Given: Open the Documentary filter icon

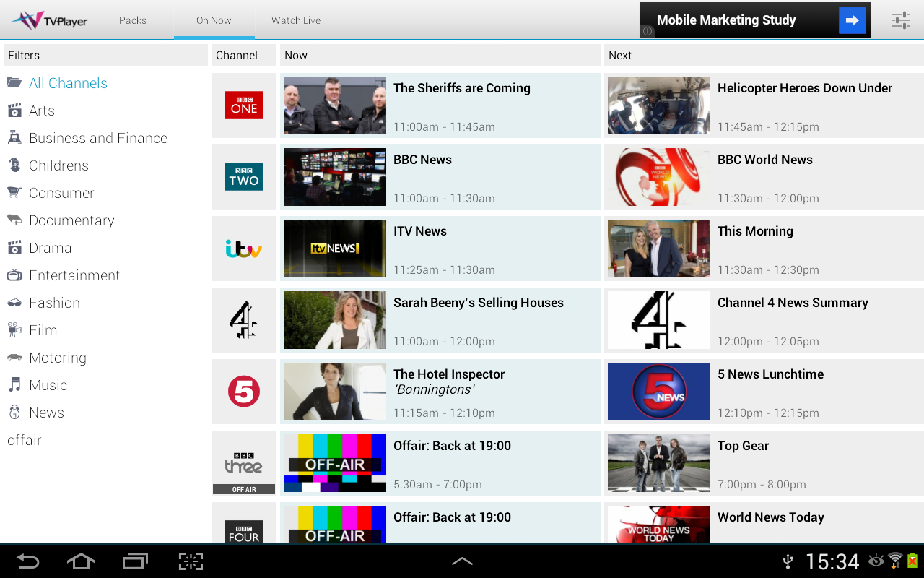Looking at the screenshot, I should click(14, 220).
